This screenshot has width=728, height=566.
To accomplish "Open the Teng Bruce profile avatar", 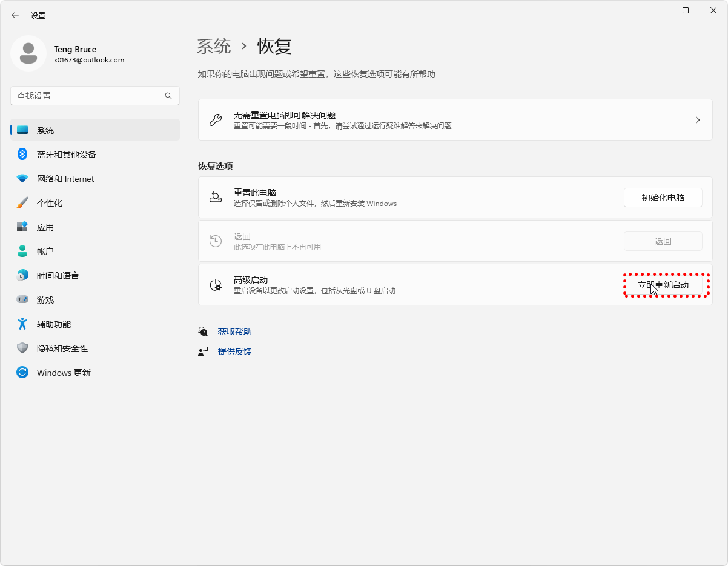I will pos(28,53).
